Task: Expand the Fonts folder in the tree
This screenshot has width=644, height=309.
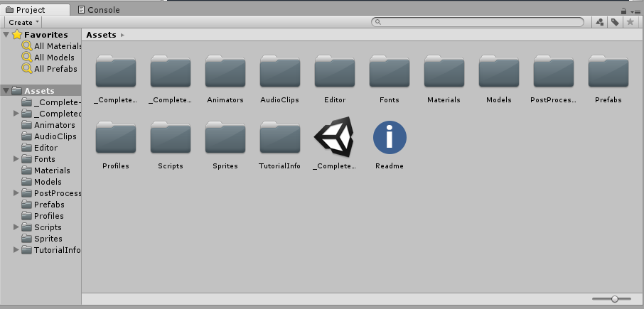Action: click(16, 159)
